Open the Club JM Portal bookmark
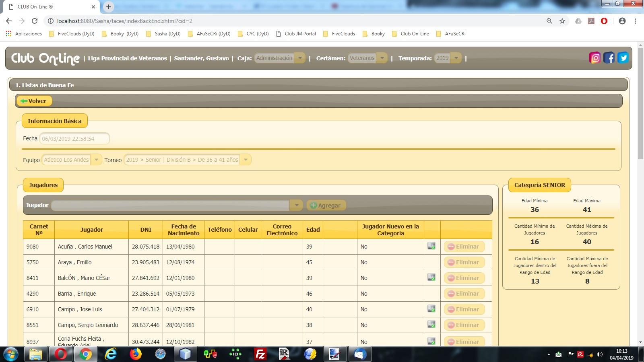This screenshot has width=644, height=362. tap(296, 34)
